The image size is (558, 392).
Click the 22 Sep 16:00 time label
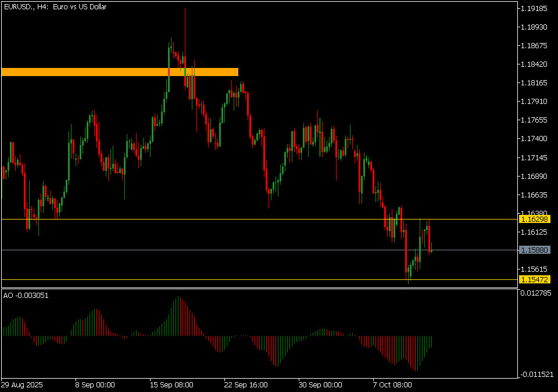[246, 384]
